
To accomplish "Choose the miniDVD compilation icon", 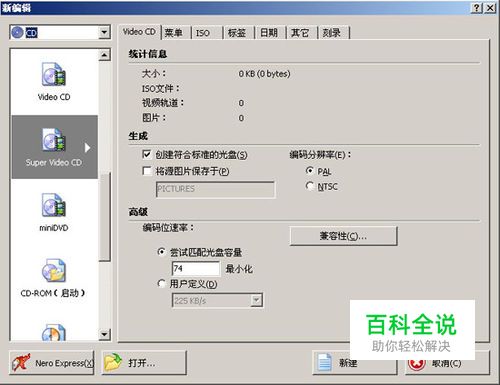I will (54, 205).
